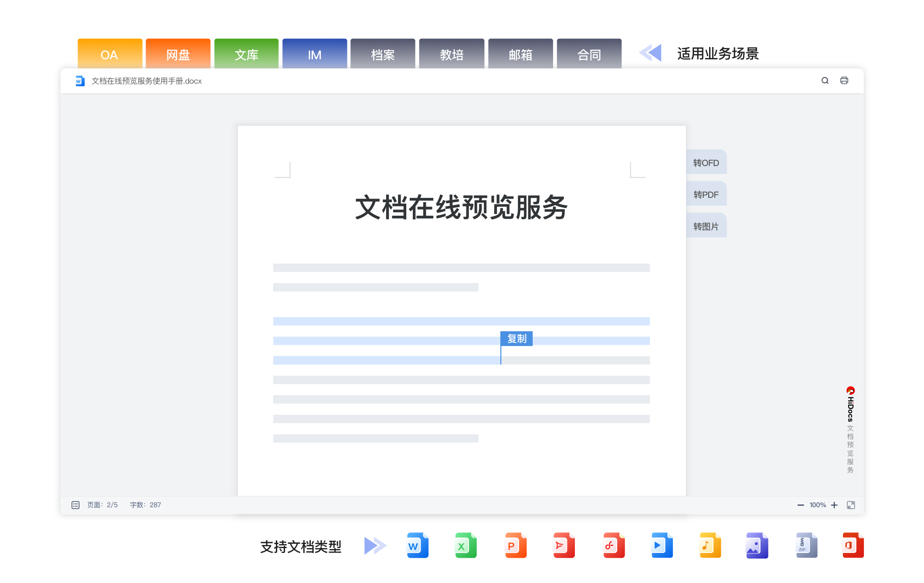Zoom in with the plus button

[x=834, y=505]
